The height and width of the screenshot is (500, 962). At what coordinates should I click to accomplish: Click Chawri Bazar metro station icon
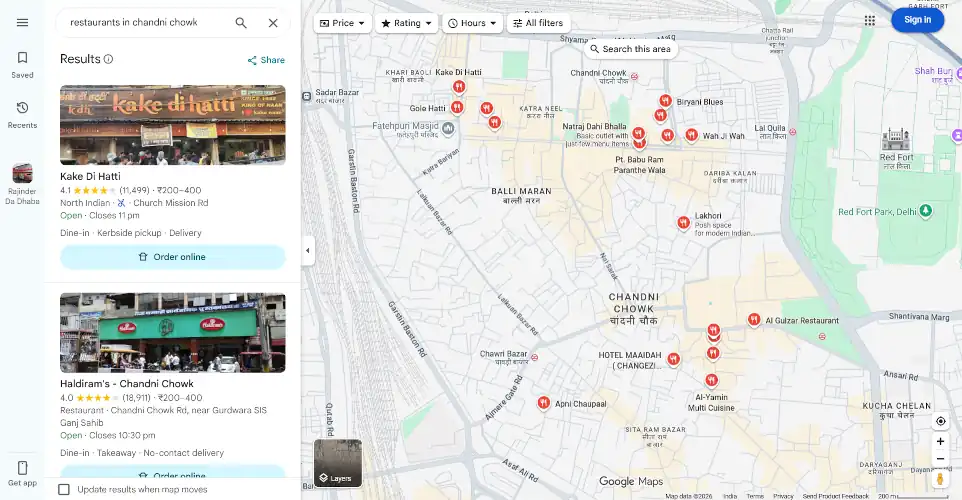[534, 357]
